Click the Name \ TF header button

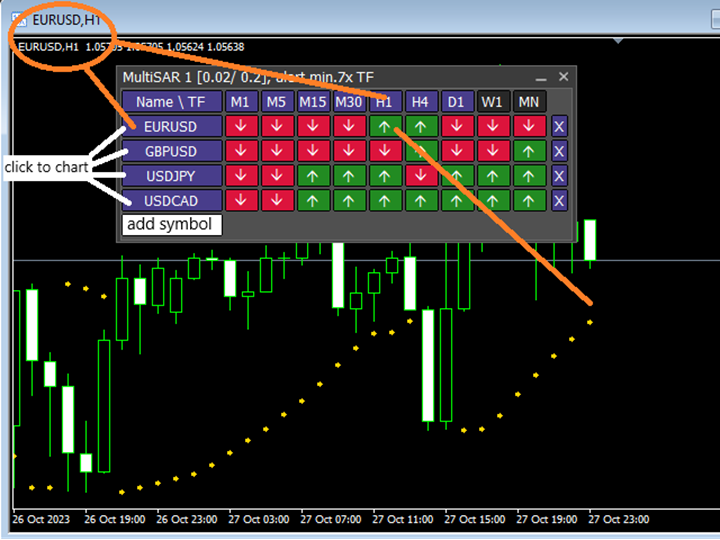pos(170,102)
